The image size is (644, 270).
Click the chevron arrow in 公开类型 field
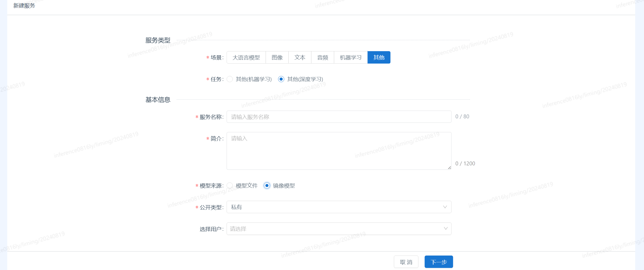[x=445, y=207]
